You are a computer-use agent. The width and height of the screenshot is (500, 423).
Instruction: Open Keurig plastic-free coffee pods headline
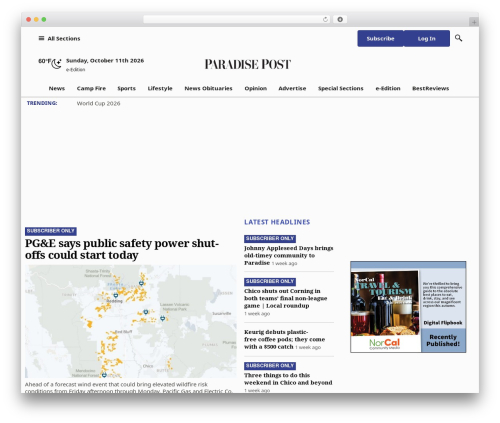[x=284, y=339]
